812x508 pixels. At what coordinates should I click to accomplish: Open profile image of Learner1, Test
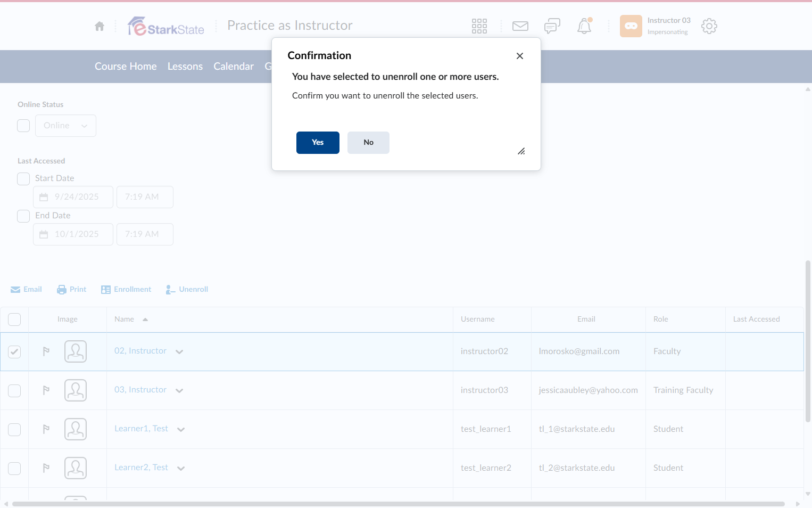coord(76,429)
